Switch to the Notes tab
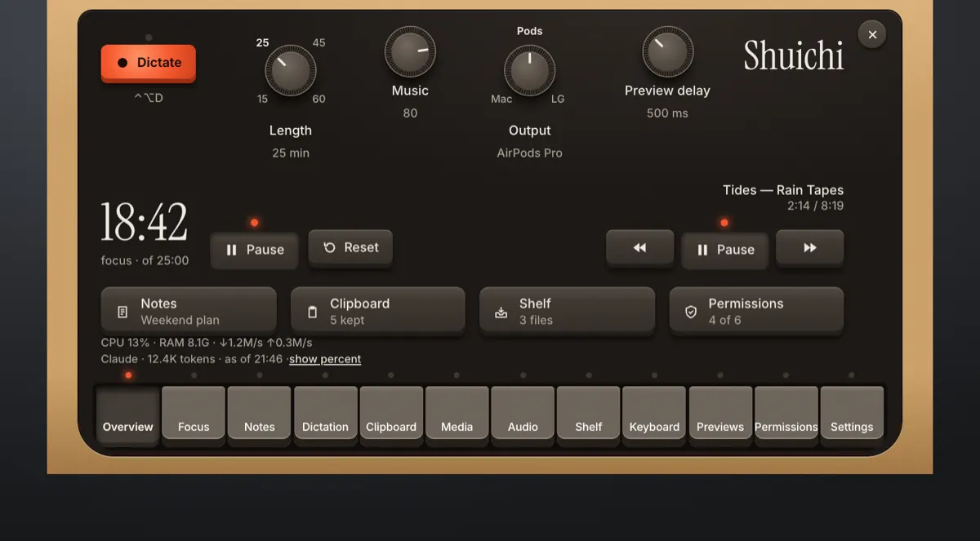The width and height of the screenshot is (980, 541). (260, 415)
